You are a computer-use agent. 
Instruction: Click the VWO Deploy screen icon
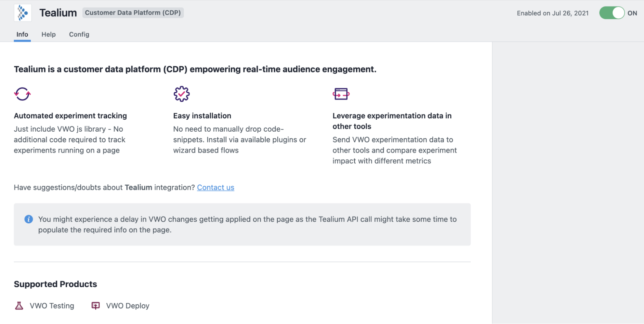pyautogui.click(x=96, y=306)
